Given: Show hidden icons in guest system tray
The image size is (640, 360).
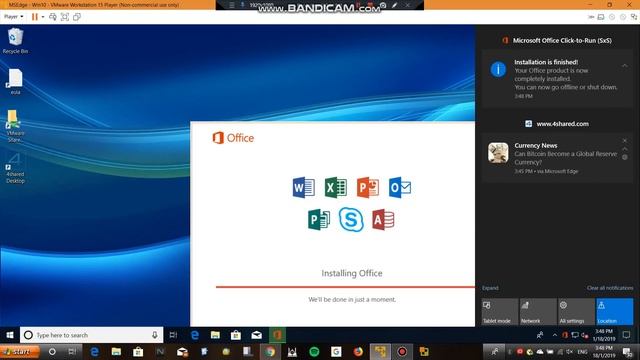Looking at the screenshot, I should pyautogui.click(x=555, y=335).
